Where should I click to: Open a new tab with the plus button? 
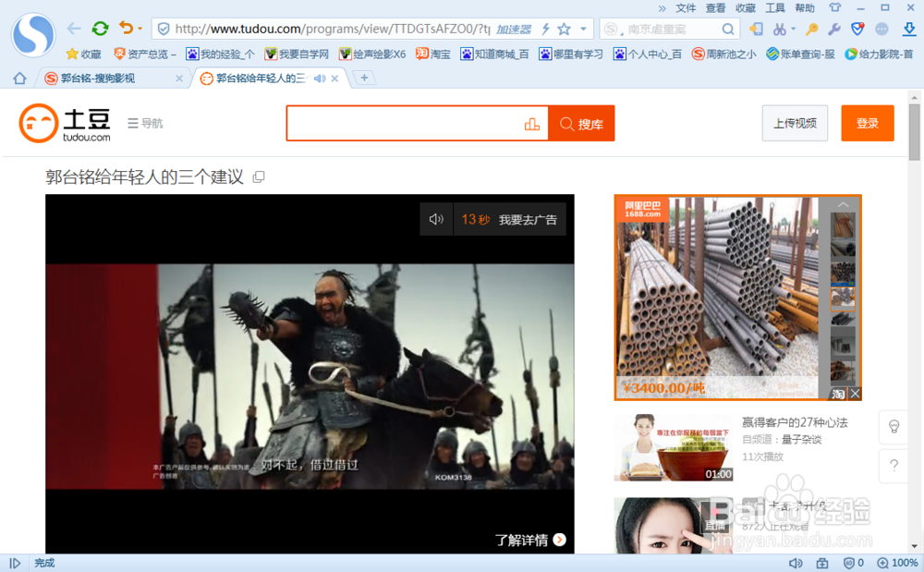tap(364, 78)
